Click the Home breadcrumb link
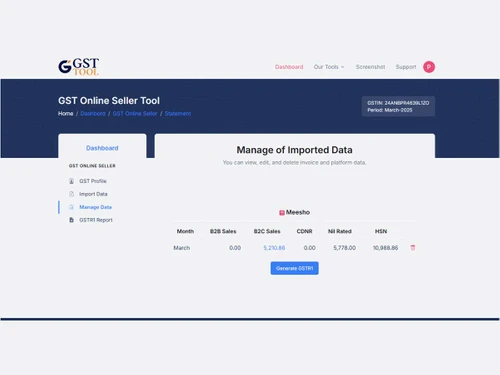Viewport: 500px width, 375px height. (x=65, y=114)
